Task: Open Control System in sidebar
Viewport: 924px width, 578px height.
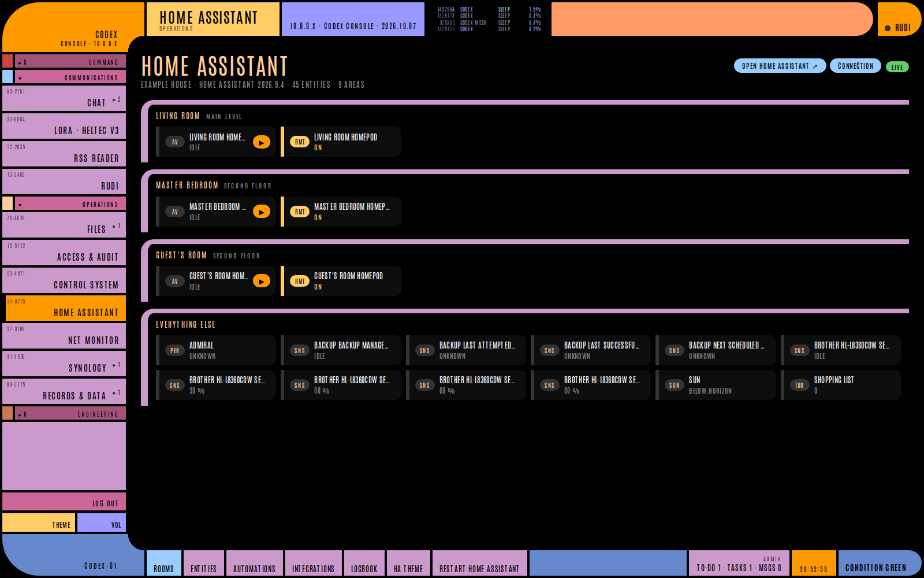Action: tap(64, 280)
